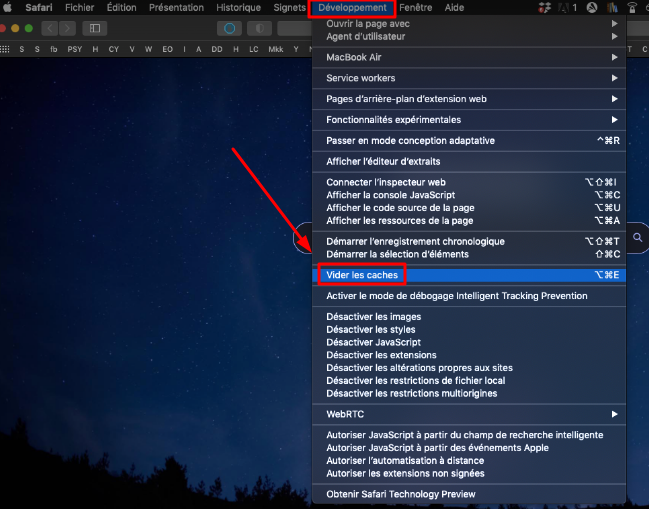Open the Signets menu
This screenshot has height=509, width=649.
coord(289,7)
